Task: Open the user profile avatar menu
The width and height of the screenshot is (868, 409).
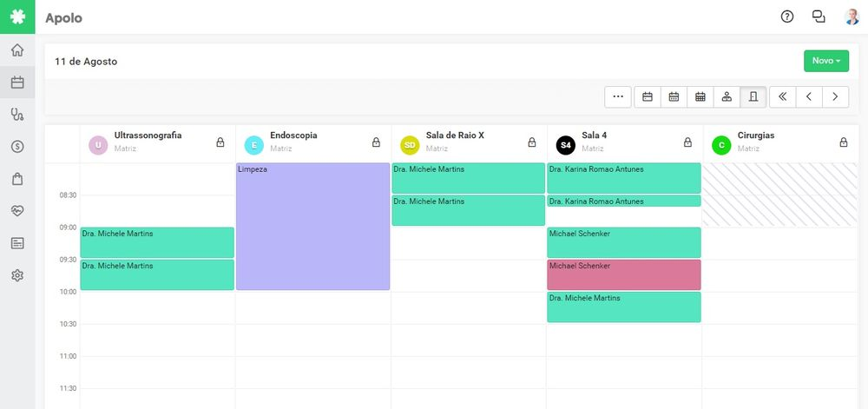Action: click(852, 16)
